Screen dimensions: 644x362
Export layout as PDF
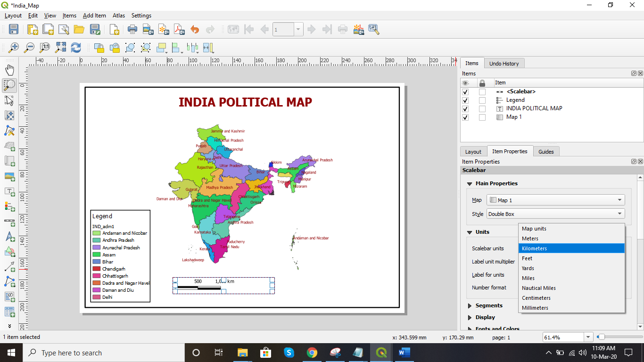click(179, 29)
